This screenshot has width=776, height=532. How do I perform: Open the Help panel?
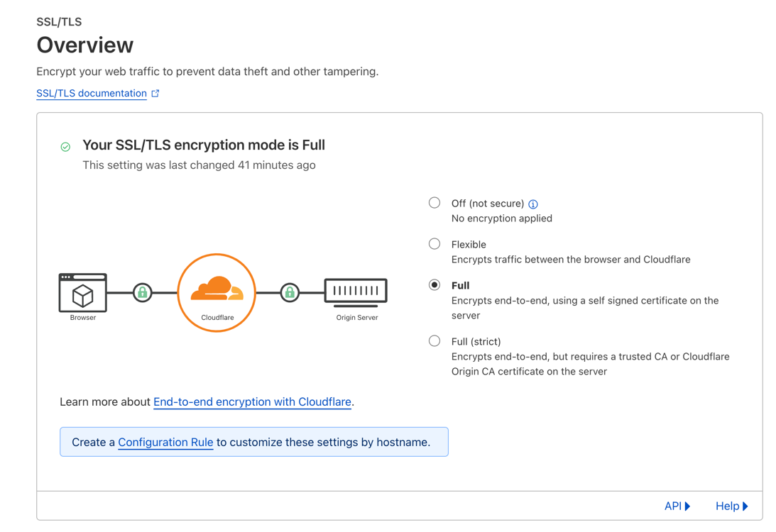click(x=726, y=506)
